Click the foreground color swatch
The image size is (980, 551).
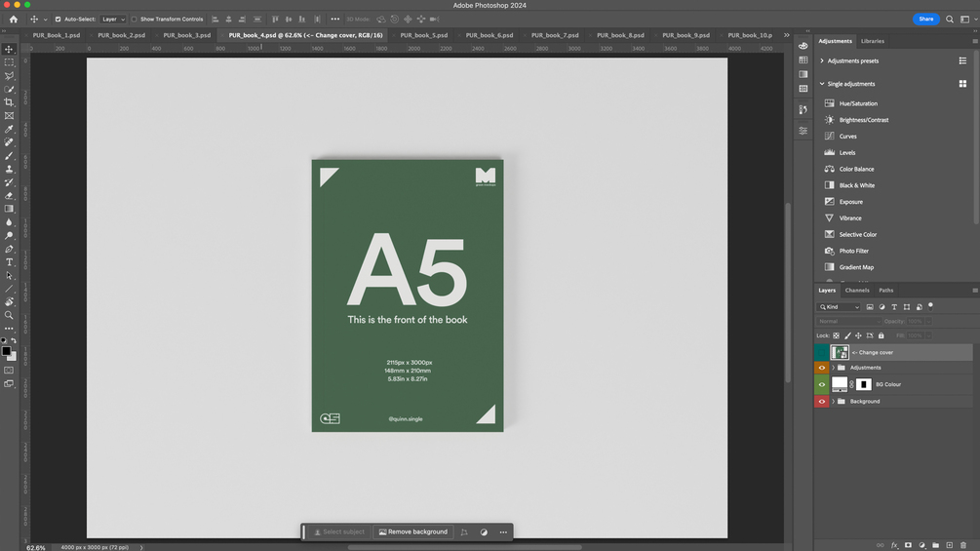(6, 351)
